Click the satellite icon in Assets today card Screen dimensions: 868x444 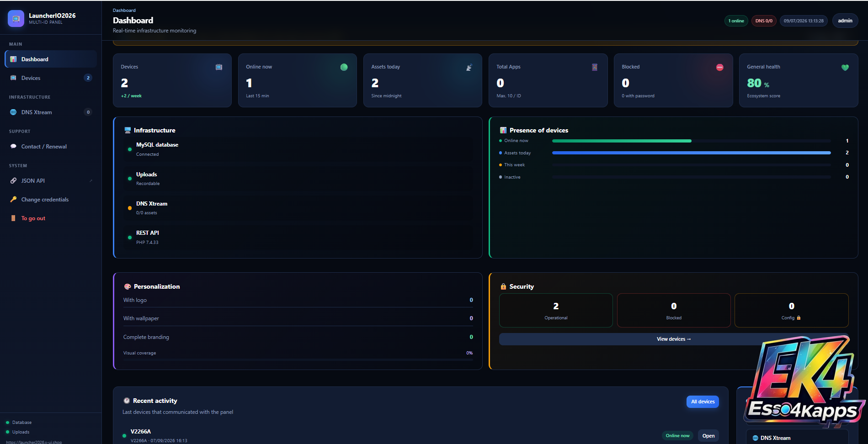(469, 67)
